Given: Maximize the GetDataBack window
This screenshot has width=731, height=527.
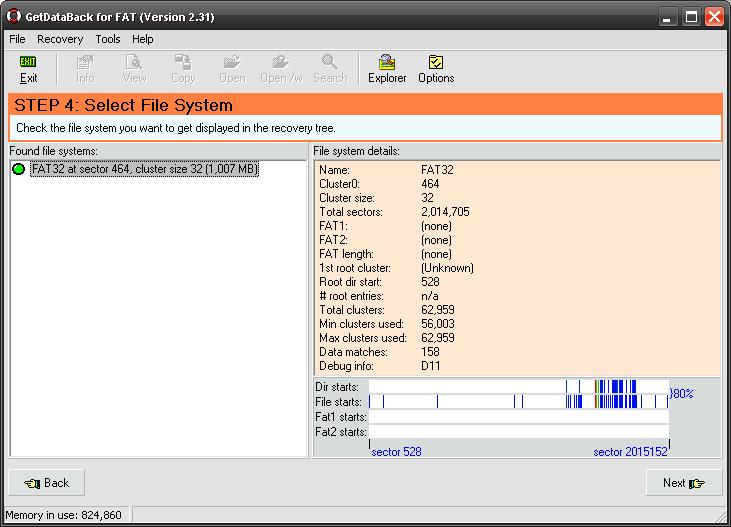Looking at the screenshot, I should pyautogui.click(x=691, y=18).
